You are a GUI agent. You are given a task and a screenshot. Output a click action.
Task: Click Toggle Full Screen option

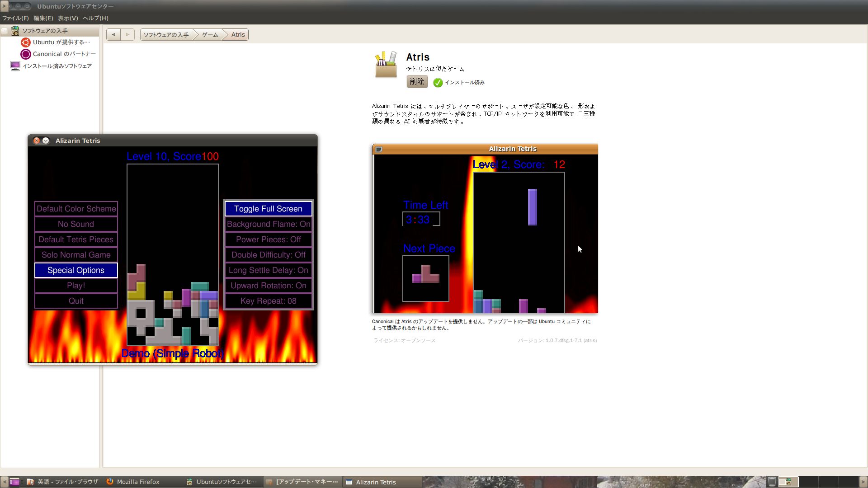(x=269, y=209)
